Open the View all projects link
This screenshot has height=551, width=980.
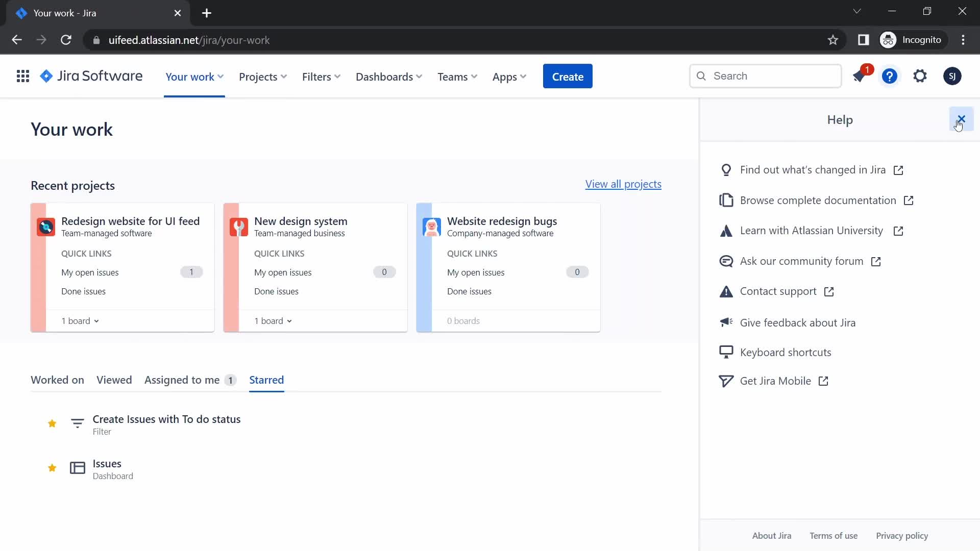pyautogui.click(x=623, y=184)
